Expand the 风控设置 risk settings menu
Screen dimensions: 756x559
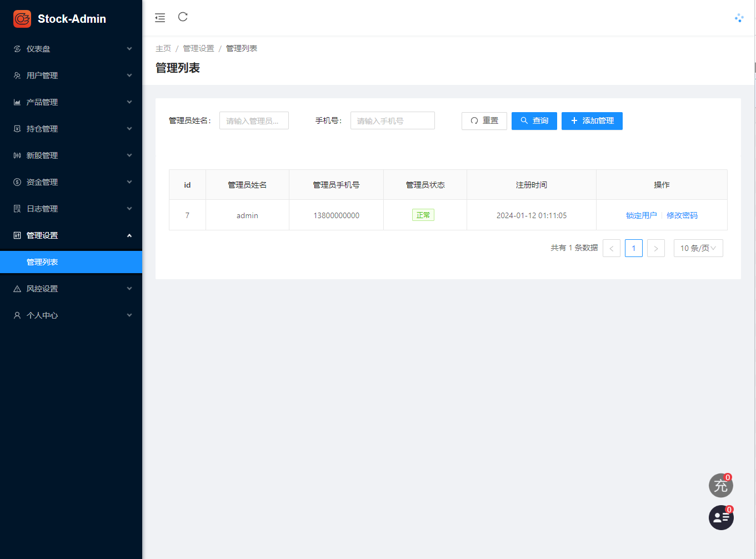pyautogui.click(x=129, y=288)
